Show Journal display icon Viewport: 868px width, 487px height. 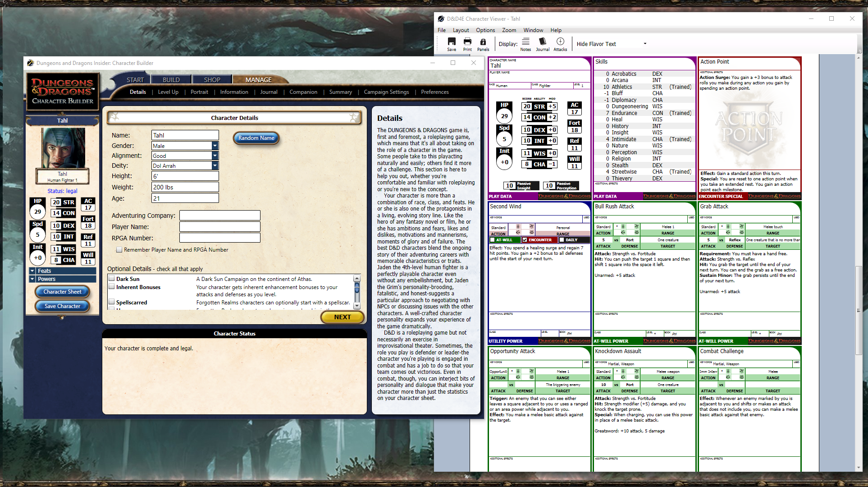pos(542,42)
